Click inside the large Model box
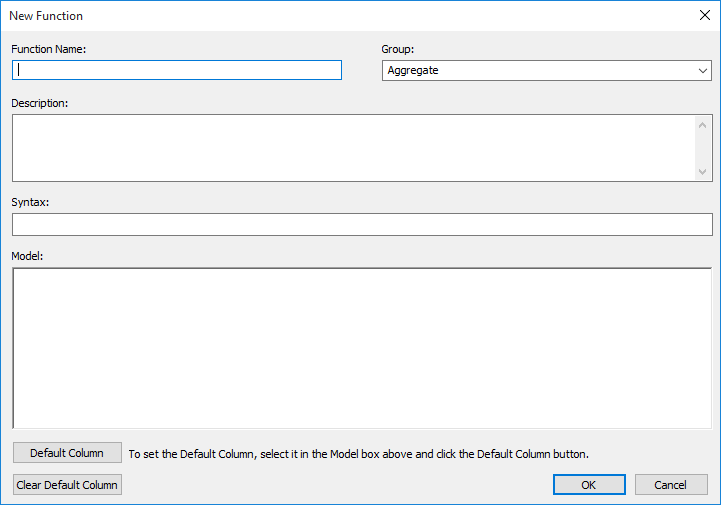721x505 pixels. tap(362, 348)
